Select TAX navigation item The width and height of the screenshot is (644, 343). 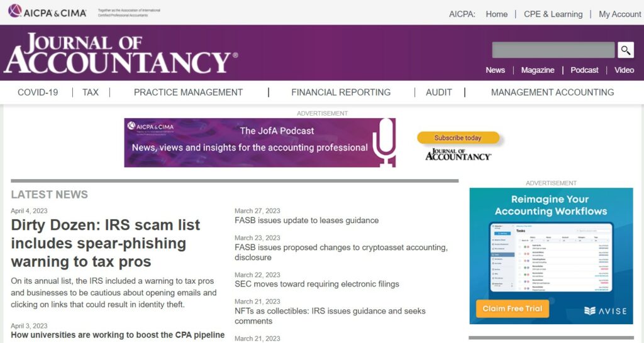pyautogui.click(x=91, y=92)
